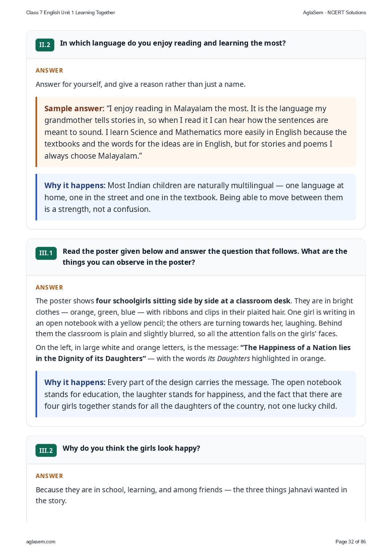The image size is (392, 555).
Task: Click bold quote 'The Happiness of a Nation lies'
Action: click(x=295, y=348)
